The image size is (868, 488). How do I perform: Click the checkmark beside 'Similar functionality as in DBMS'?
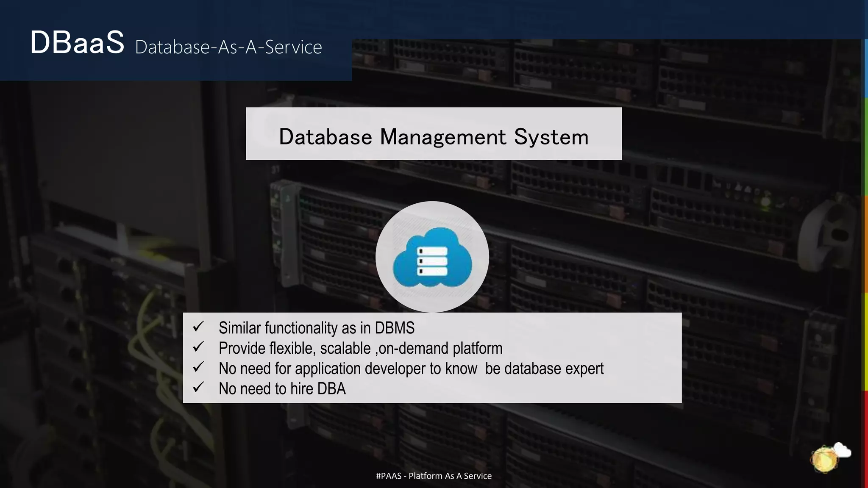[x=198, y=327]
